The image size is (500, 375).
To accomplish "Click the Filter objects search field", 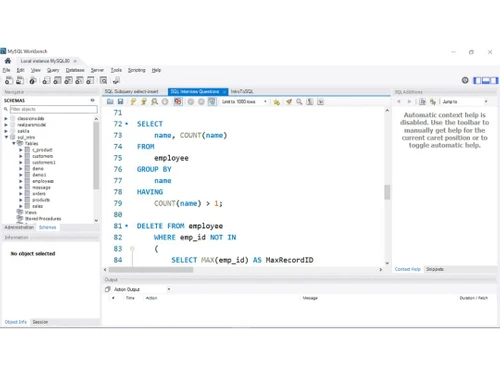I will [54, 109].
